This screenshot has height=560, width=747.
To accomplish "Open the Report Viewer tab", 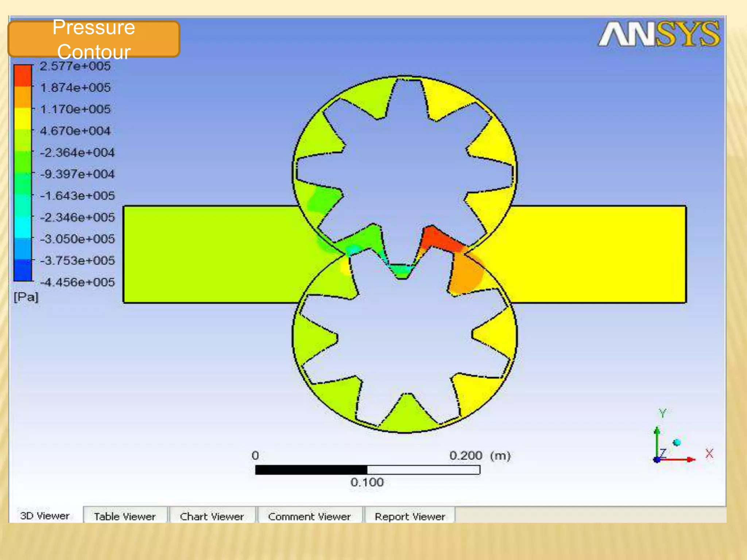I will pyautogui.click(x=410, y=516).
